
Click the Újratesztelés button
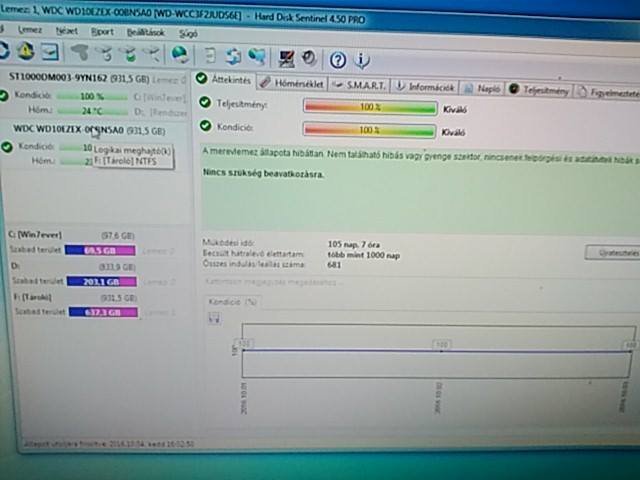click(x=613, y=253)
